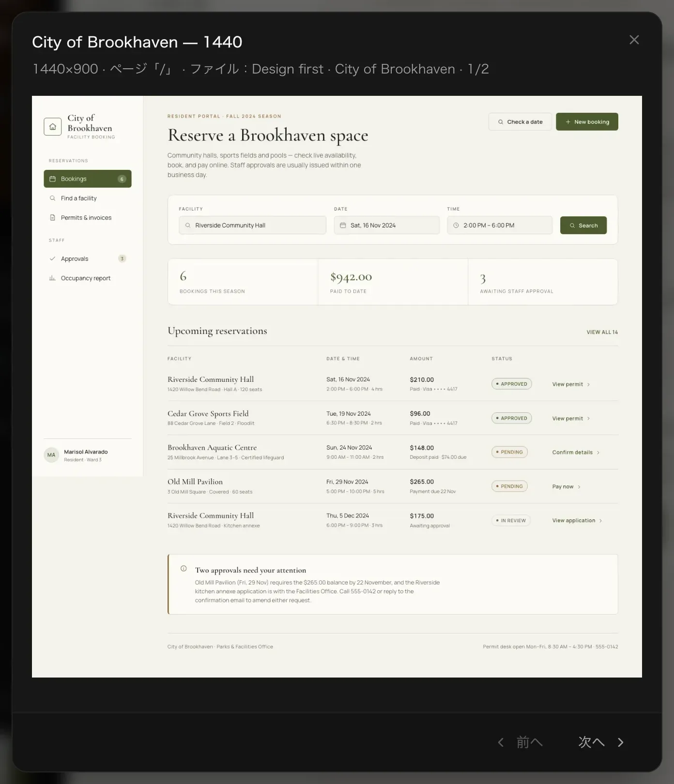Click the checkmark icon beside Approvals
Screen dimensions: 674x784
pyautogui.click(x=53, y=259)
